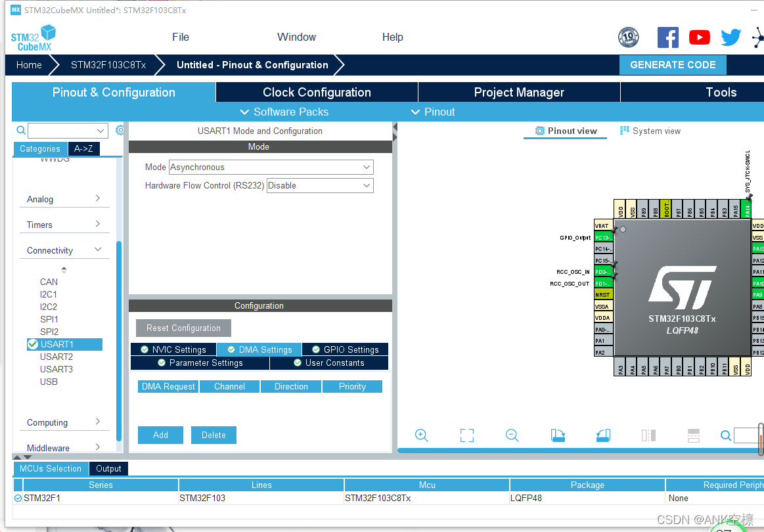Viewport: 764px width, 532px height.
Task: Click GENERATE CODE button
Action: (x=673, y=65)
